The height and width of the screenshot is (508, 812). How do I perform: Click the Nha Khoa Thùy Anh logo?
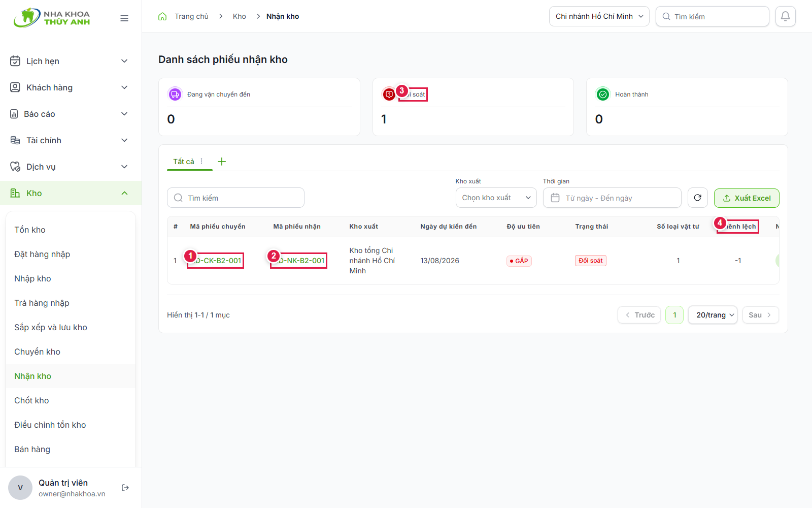point(52,18)
